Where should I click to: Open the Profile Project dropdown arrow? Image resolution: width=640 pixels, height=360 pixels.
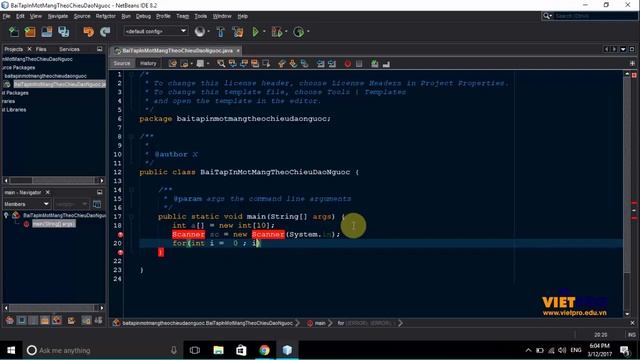click(x=308, y=31)
